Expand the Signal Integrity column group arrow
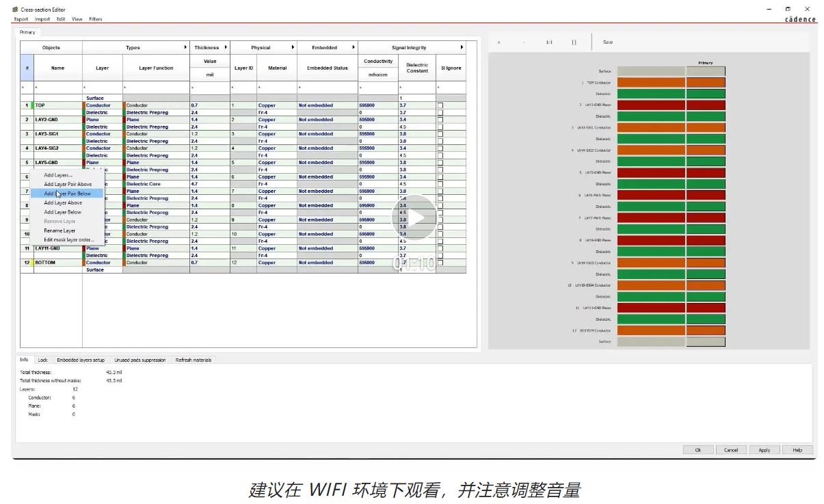This screenshot has height=504, width=824. 462,47
